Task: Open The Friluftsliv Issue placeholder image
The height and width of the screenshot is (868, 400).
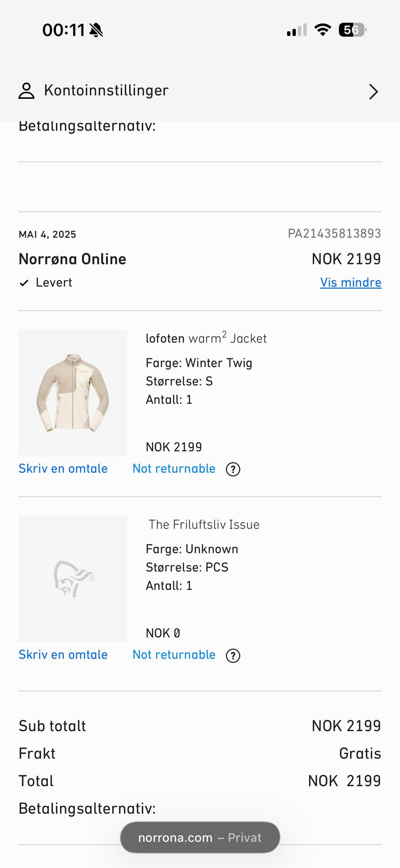Action: tap(73, 579)
